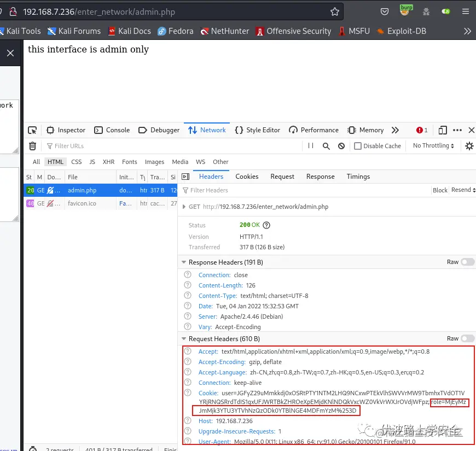Open the Request details tab
The height and width of the screenshot is (451, 476).
282,177
